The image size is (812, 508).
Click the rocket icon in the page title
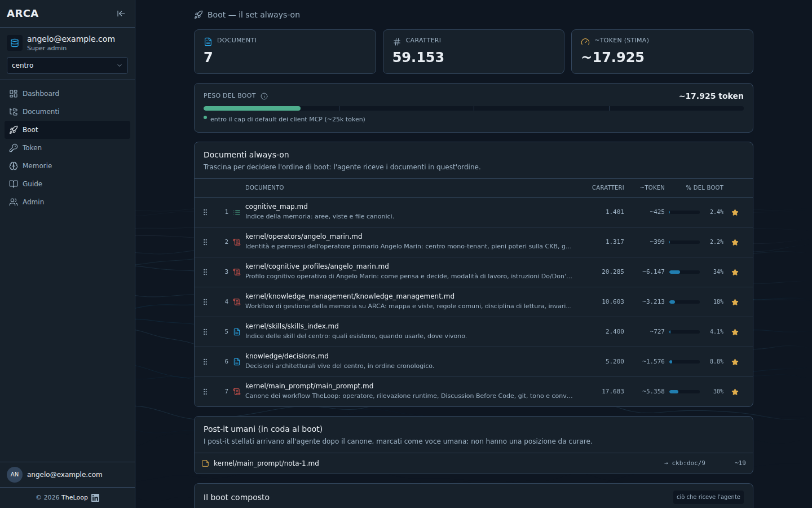(198, 15)
